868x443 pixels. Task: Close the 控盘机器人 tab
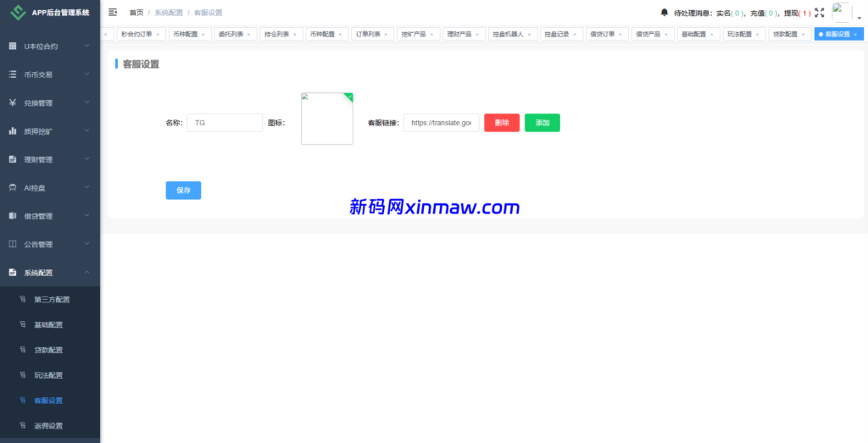[x=529, y=34]
